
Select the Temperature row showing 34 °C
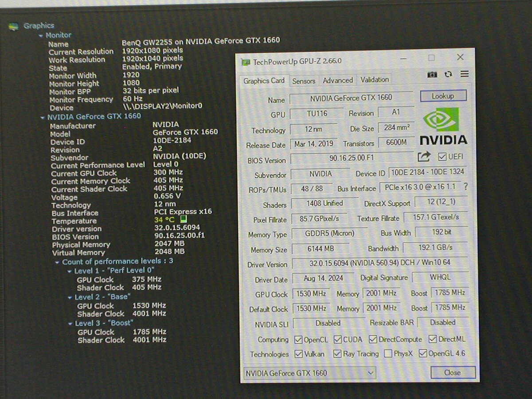[x=120, y=220]
